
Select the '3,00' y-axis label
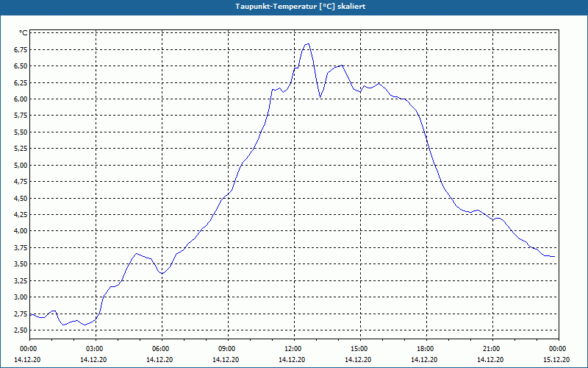pyautogui.click(x=21, y=297)
